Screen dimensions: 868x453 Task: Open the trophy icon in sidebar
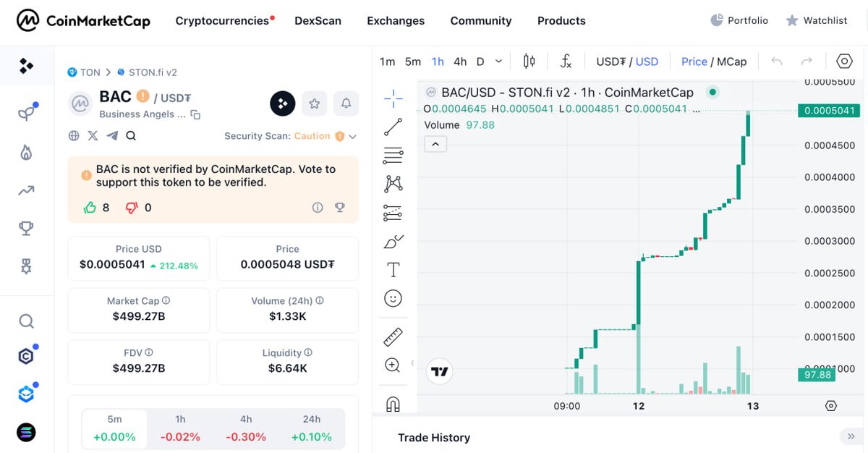(27, 229)
